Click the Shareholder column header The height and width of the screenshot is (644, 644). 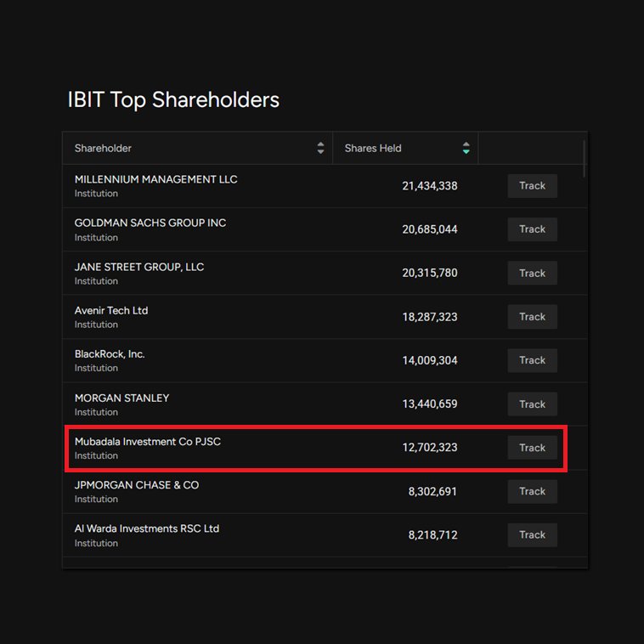197,148
